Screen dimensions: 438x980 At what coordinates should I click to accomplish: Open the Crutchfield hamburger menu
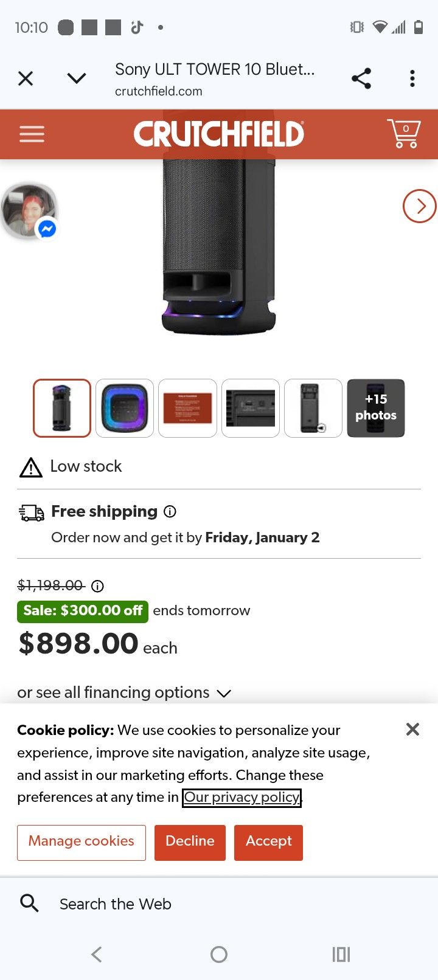click(32, 134)
